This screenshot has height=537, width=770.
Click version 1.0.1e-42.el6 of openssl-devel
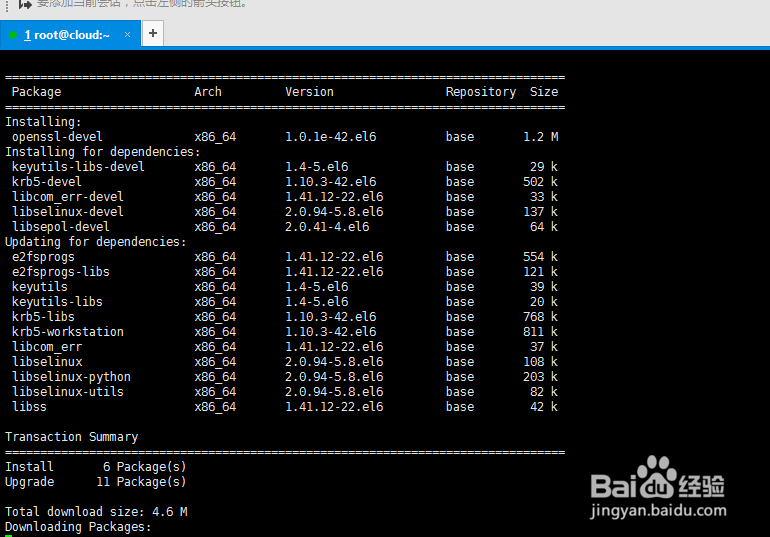tap(330, 137)
